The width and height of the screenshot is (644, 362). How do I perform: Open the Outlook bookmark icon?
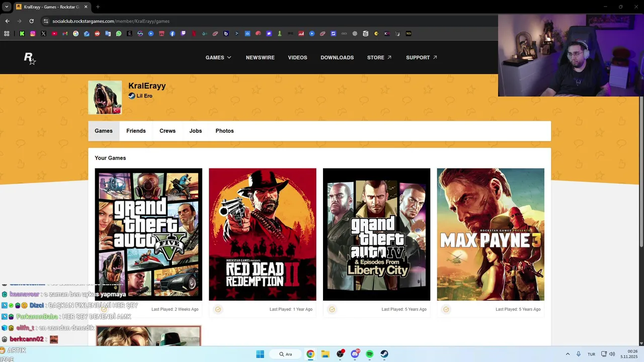(x=87, y=34)
